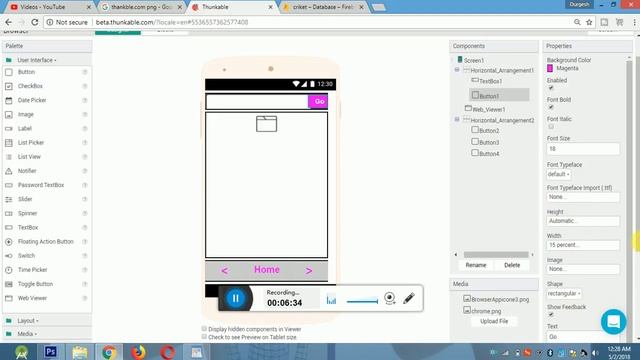The height and width of the screenshot is (360, 640).
Task: Open the Font Typeface default dropdown
Action: point(559,174)
